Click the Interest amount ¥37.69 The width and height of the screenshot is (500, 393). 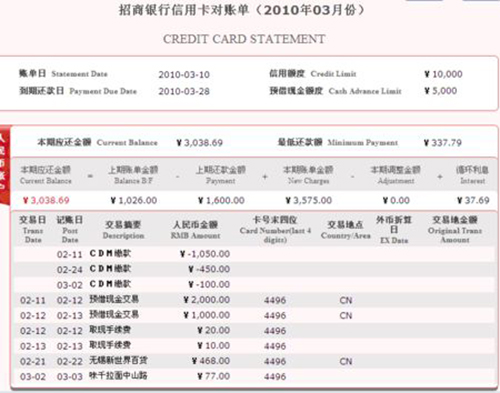coord(473,200)
